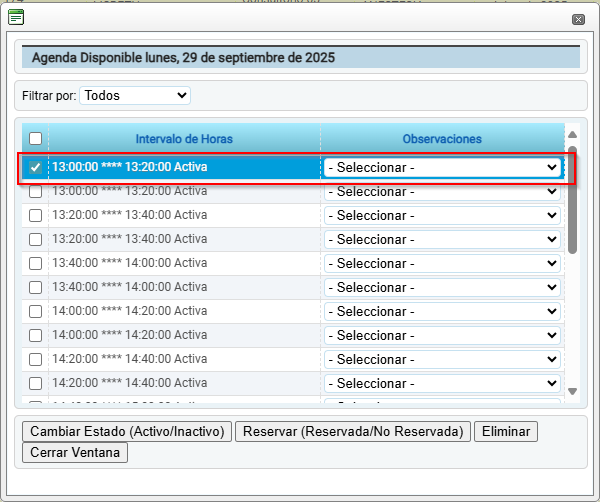Check the first 13:20:00 row checkbox
600x502 pixels.
[36, 215]
